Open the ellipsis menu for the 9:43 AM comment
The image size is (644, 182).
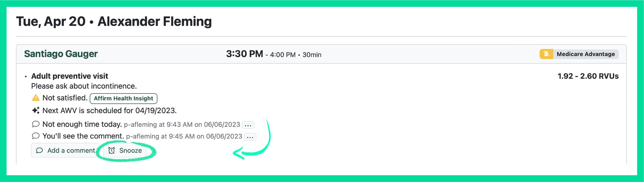point(248,125)
